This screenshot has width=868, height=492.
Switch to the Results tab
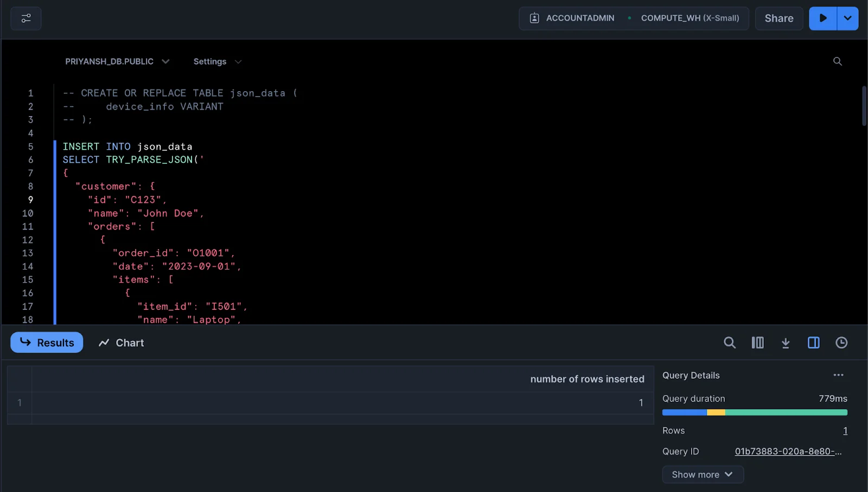tap(47, 343)
